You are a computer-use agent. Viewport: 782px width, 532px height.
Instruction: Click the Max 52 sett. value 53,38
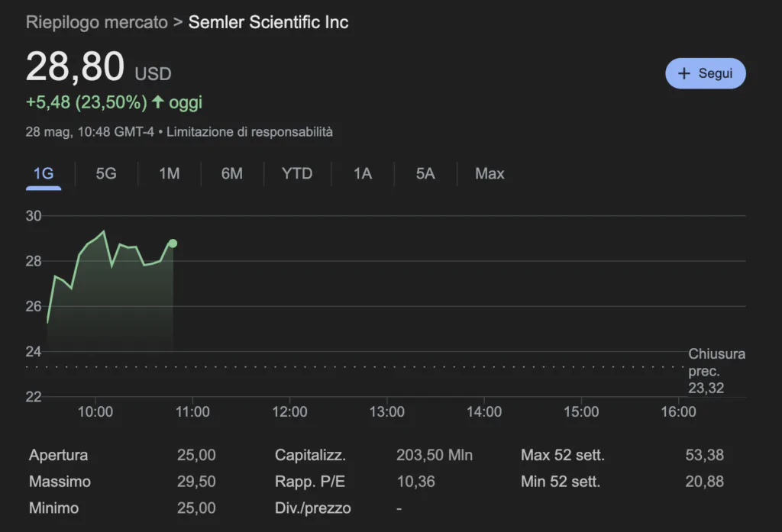tap(704, 455)
